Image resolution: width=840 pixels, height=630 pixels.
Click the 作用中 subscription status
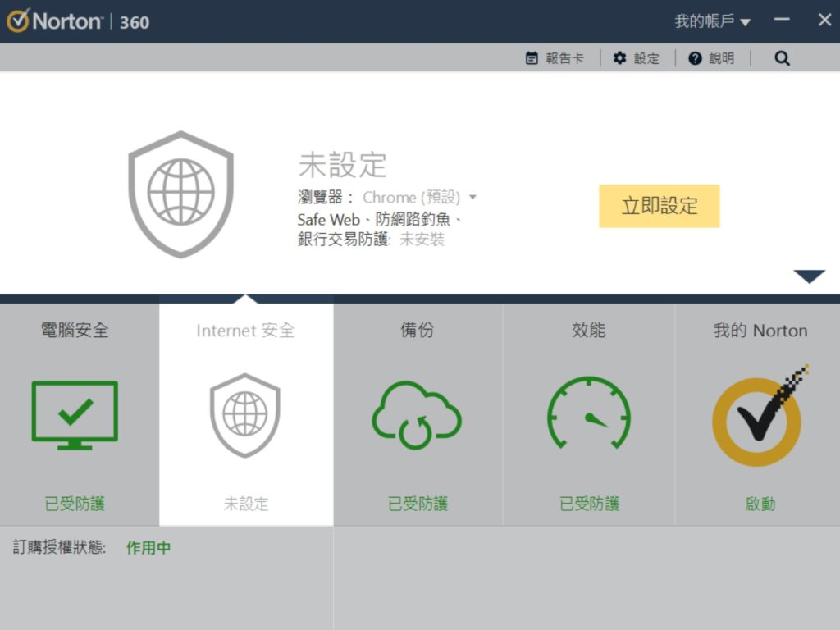148,547
